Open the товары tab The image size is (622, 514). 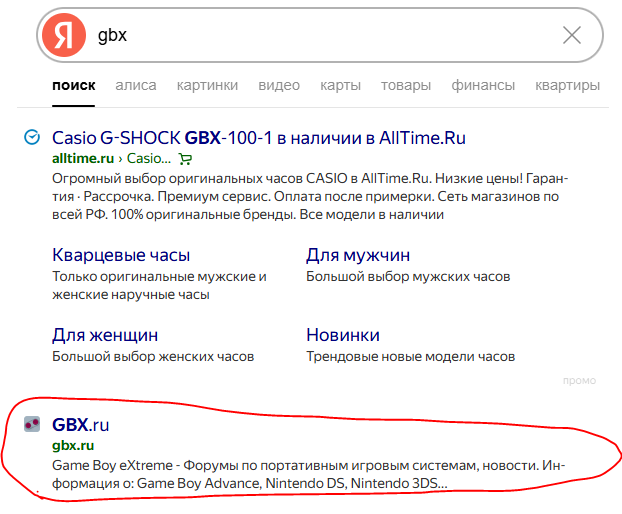[x=406, y=85]
